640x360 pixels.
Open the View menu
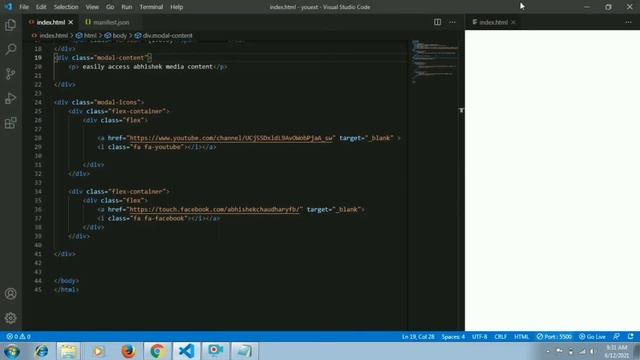92,7
